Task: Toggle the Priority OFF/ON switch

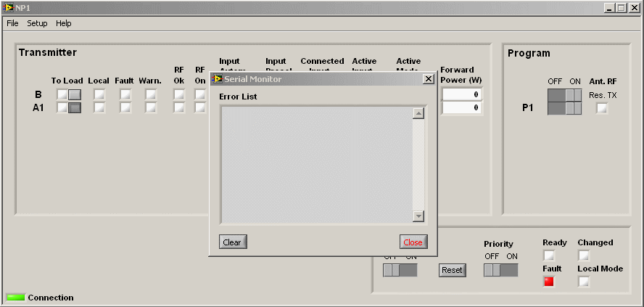Action: pos(500,270)
